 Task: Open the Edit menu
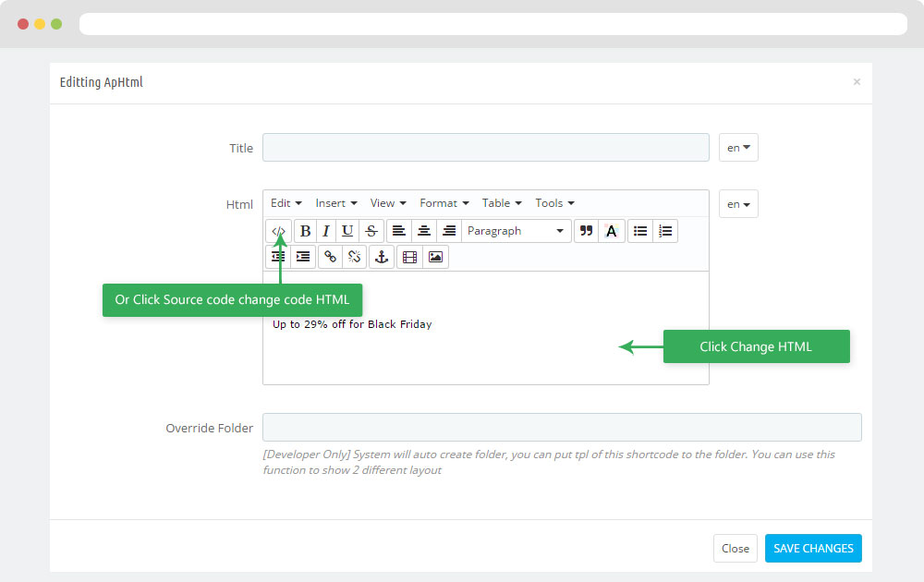click(286, 203)
